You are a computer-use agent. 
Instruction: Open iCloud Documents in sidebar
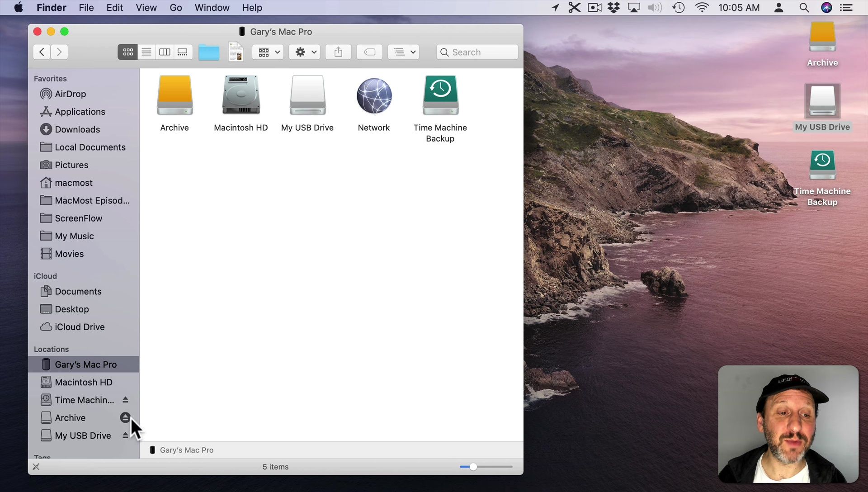84,292
